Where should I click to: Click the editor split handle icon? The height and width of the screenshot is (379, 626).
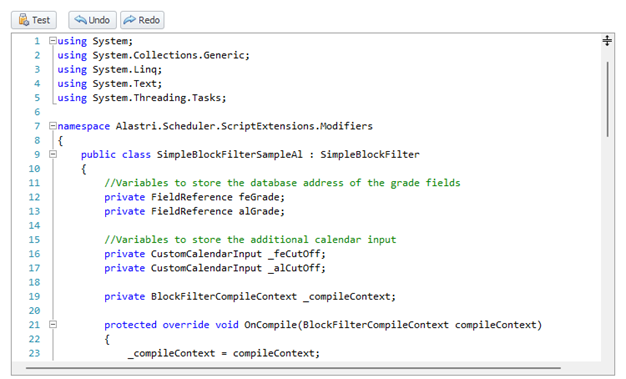pyautogui.click(x=607, y=40)
